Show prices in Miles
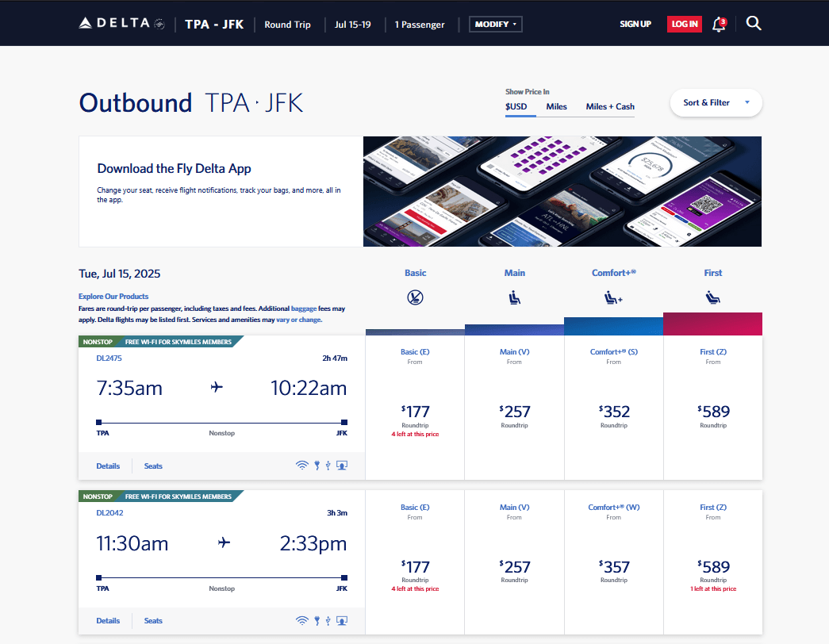 point(556,106)
